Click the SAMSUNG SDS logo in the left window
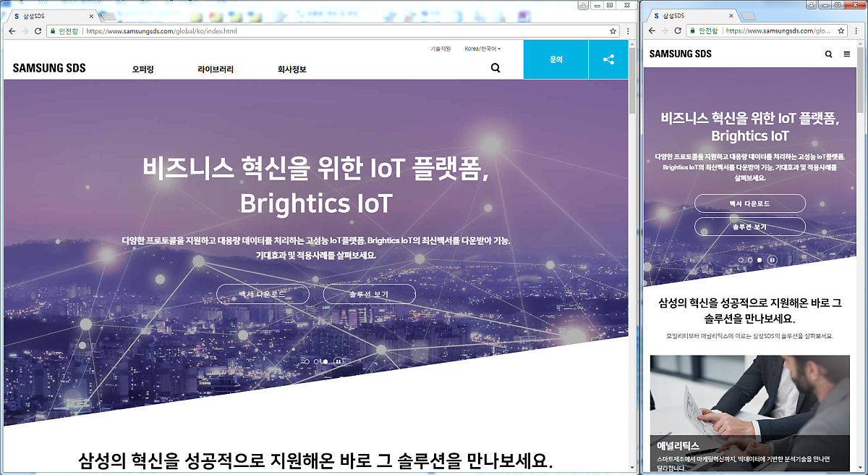 (49, 68)
